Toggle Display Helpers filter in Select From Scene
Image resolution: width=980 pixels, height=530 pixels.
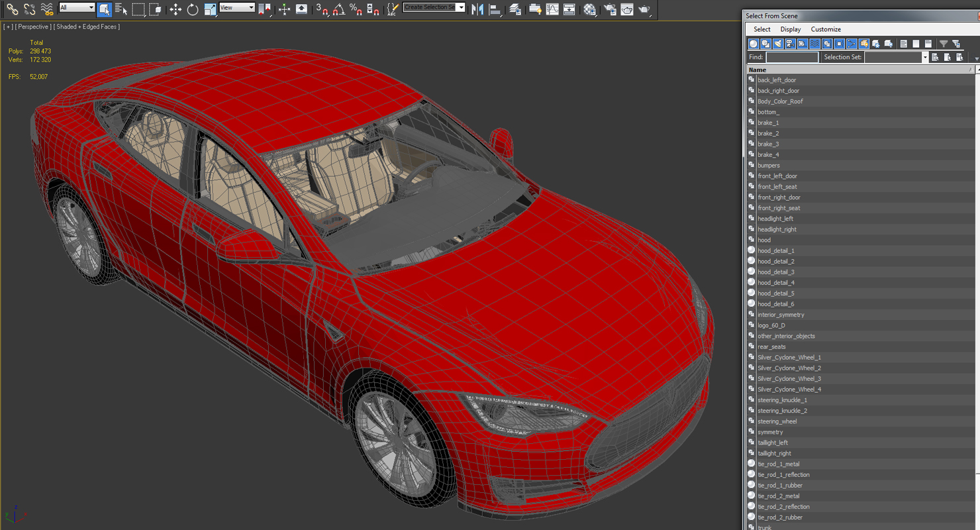[x=803, y=44]
